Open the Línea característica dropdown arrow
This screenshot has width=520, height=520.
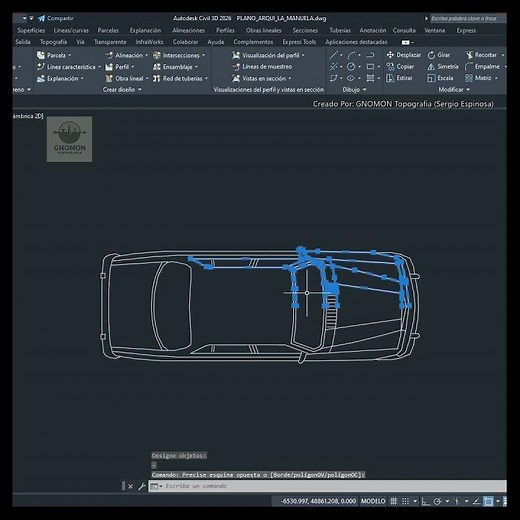tap(99, 67)
